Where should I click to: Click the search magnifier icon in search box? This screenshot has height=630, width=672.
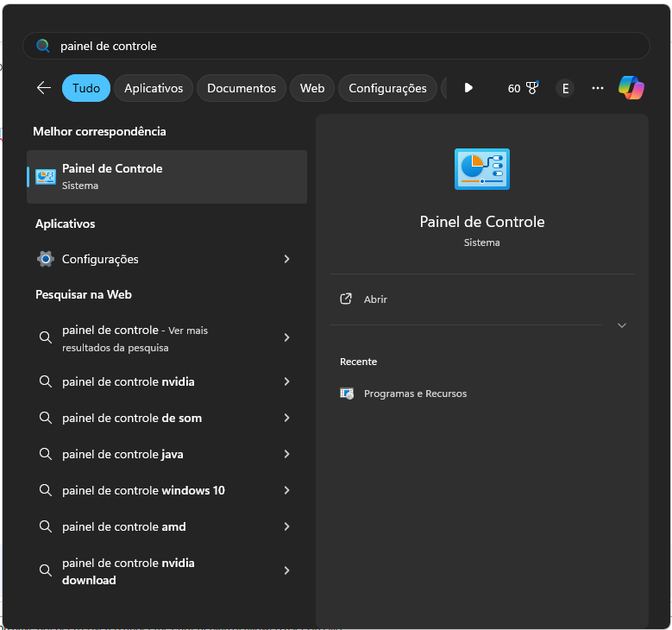click(x=43, y=46)
